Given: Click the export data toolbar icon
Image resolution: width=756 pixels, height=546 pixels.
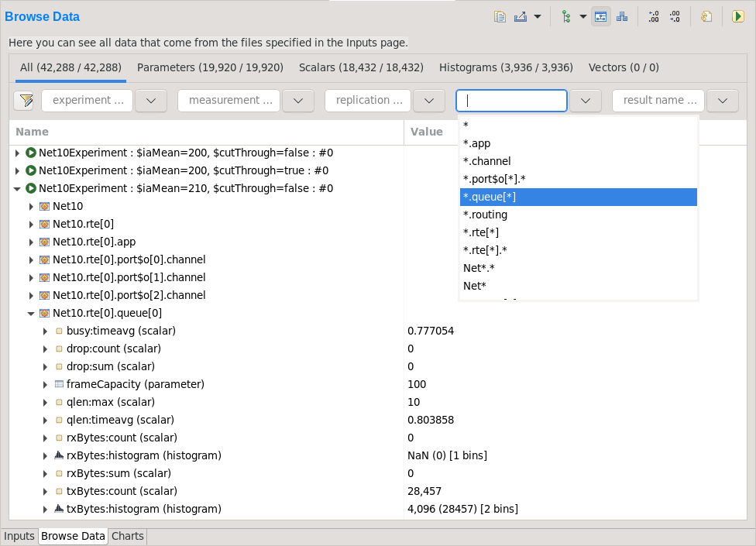Looking at the screenshot, I should (x=521, y=17).
